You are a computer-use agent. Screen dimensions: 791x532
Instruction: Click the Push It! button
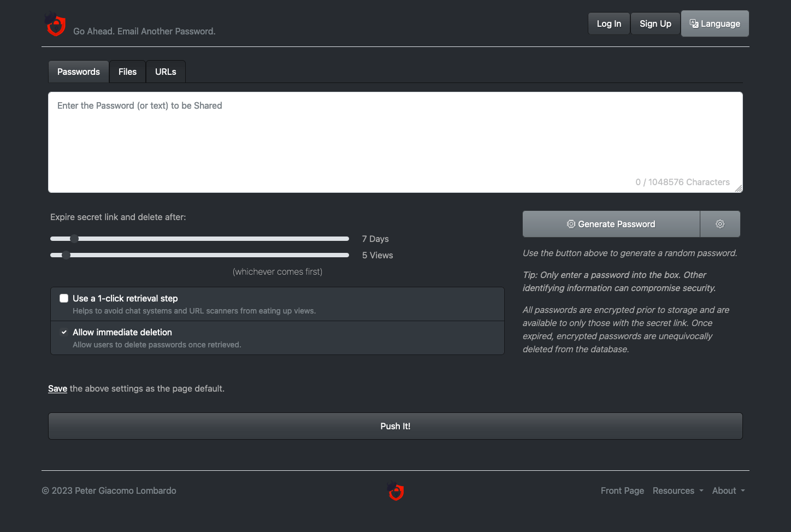(395, 426)
